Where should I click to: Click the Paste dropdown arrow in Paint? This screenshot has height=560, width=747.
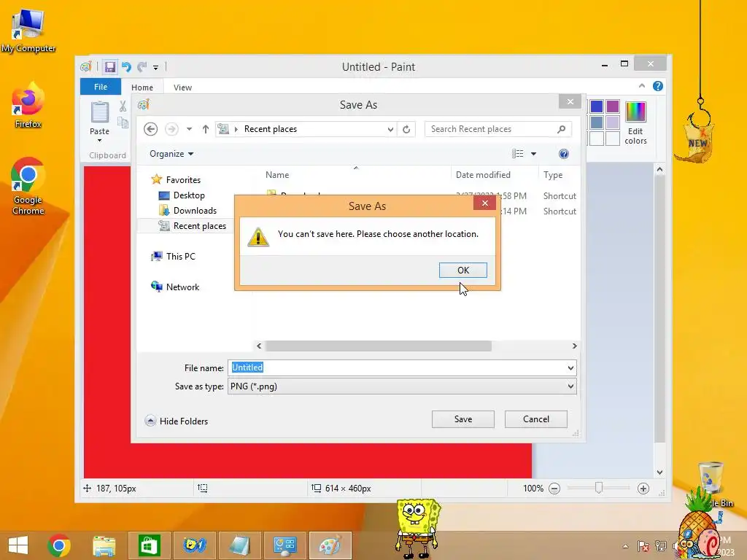tap(99, 141)
